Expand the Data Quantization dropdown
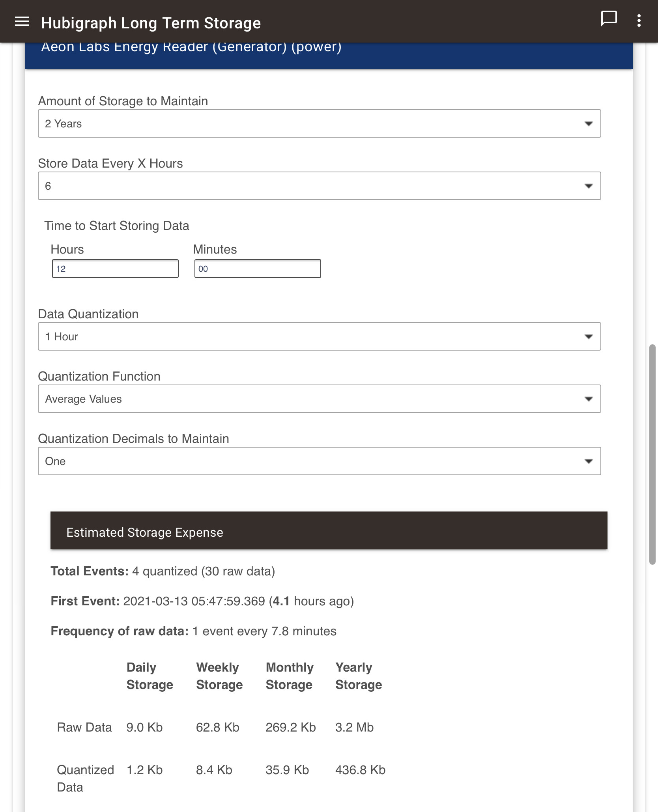This screenshot has width=658, height=812. click(319, 336)
